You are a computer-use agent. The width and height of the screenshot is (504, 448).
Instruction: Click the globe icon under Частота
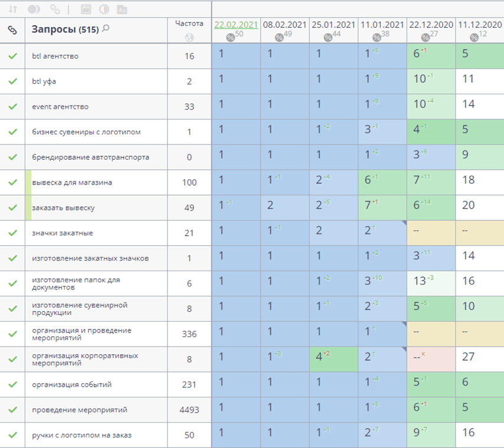click(x=189, y=38)
